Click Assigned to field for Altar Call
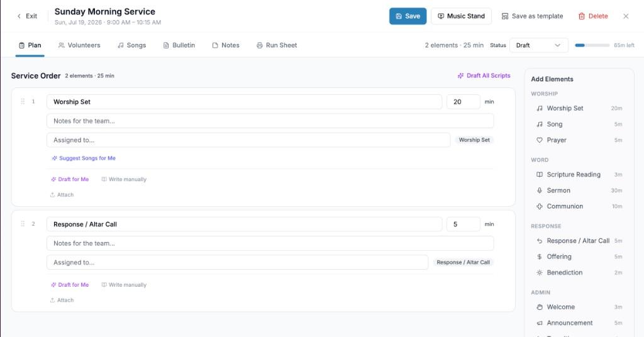Screen dimensions: 644x337 237,262
